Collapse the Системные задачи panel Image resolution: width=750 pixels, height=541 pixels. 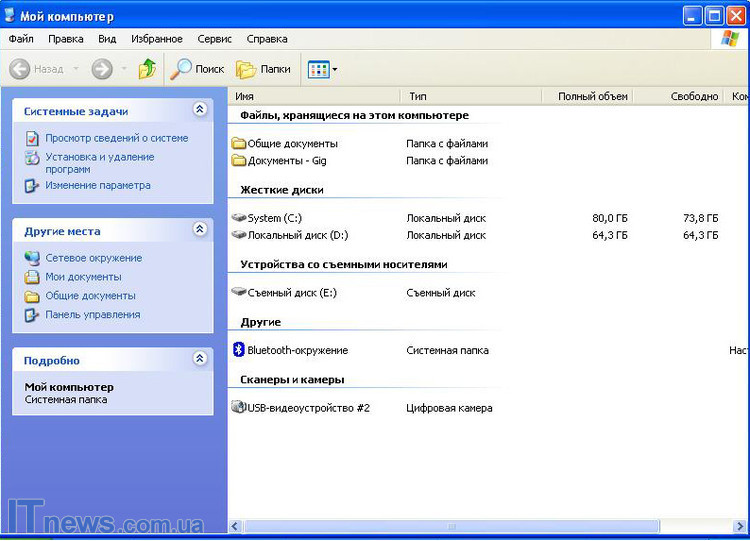tap(199, 110)
